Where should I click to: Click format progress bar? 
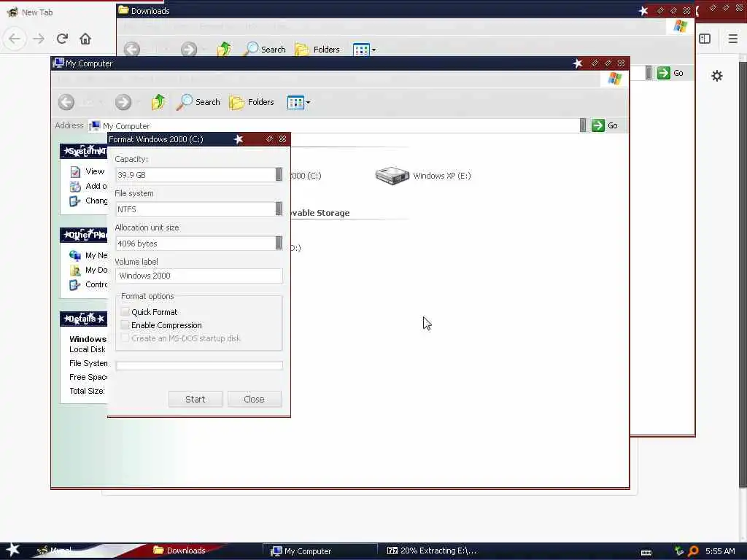click(x=198, y=365)
